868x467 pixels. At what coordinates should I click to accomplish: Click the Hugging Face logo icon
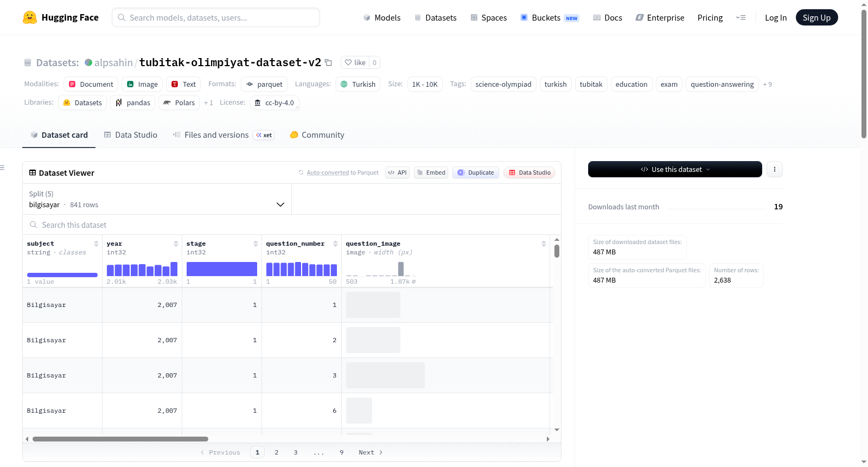30,17
